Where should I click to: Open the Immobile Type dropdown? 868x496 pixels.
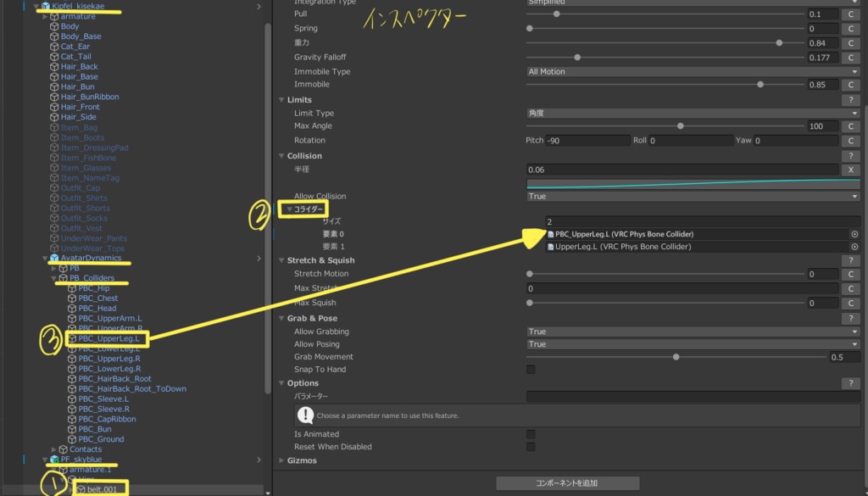pos(693,71)
